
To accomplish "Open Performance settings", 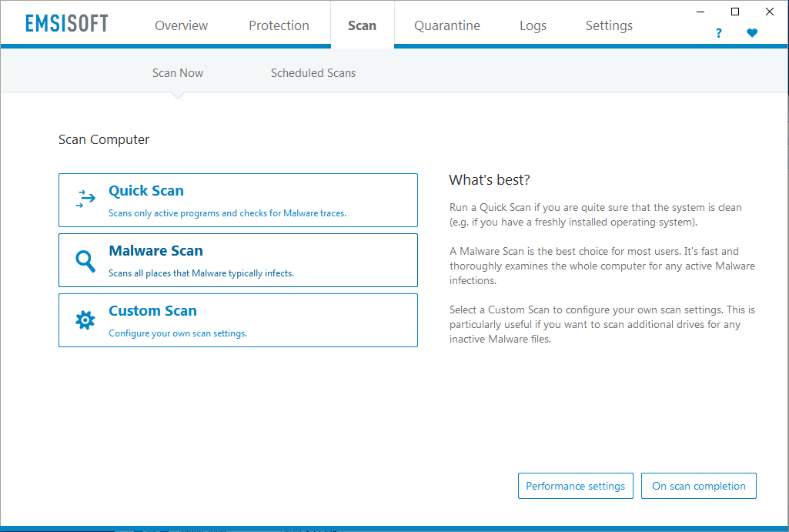I will (x=575, y=486).
